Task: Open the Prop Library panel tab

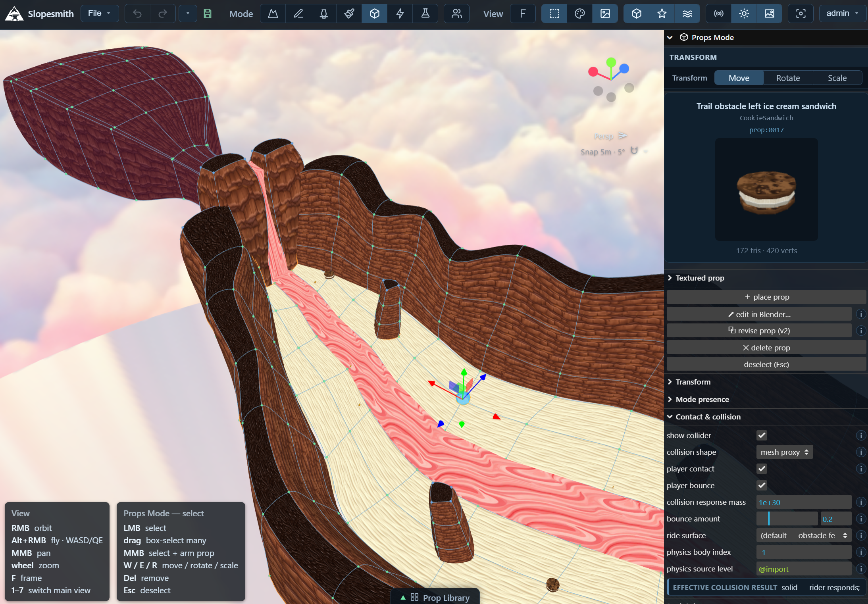Action: coord(435,597)
